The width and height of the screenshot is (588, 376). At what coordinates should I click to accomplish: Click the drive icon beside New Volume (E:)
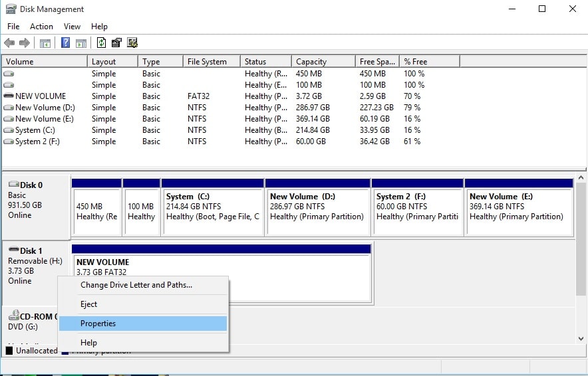click(9, 119)
